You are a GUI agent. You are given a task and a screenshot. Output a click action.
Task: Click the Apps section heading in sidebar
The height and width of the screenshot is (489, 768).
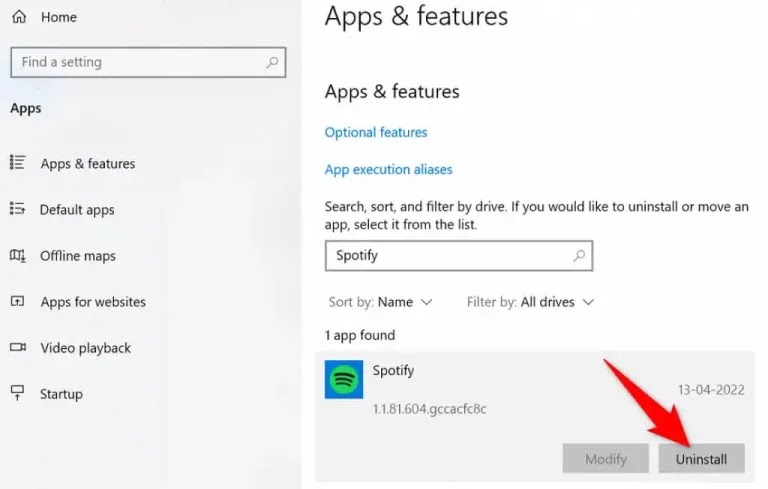pyautogui.click(x=26, y=108)
